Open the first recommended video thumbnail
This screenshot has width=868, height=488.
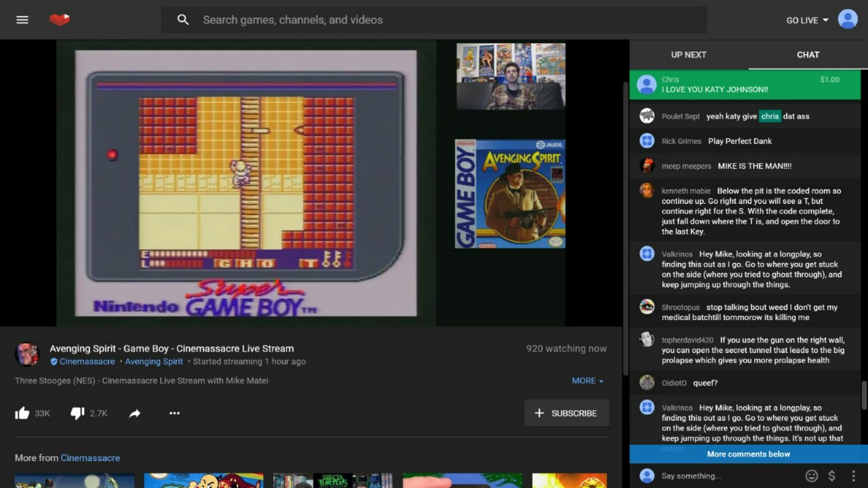click(x=75, y=481)
